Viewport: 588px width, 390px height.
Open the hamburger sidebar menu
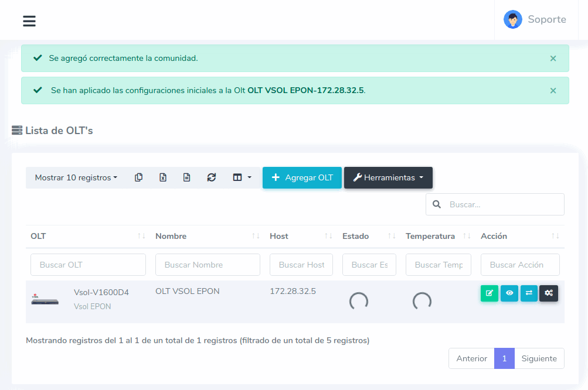pyautogui.click(x=29, y=21)
